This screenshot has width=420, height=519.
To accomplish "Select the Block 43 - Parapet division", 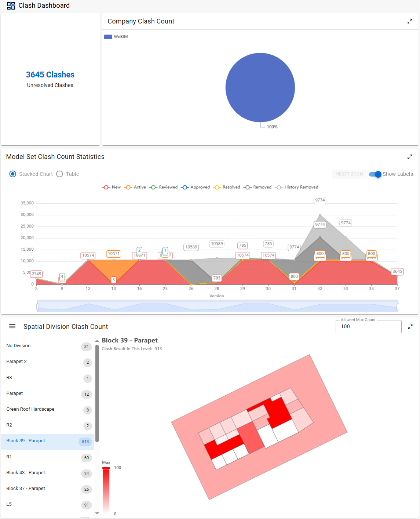I will click(x=48, y=473).
